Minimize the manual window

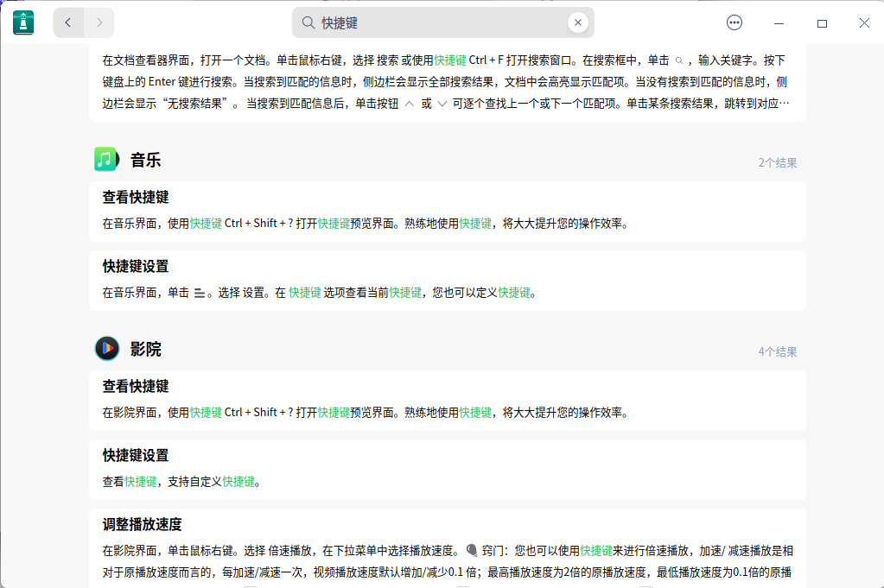pos(779,23)
